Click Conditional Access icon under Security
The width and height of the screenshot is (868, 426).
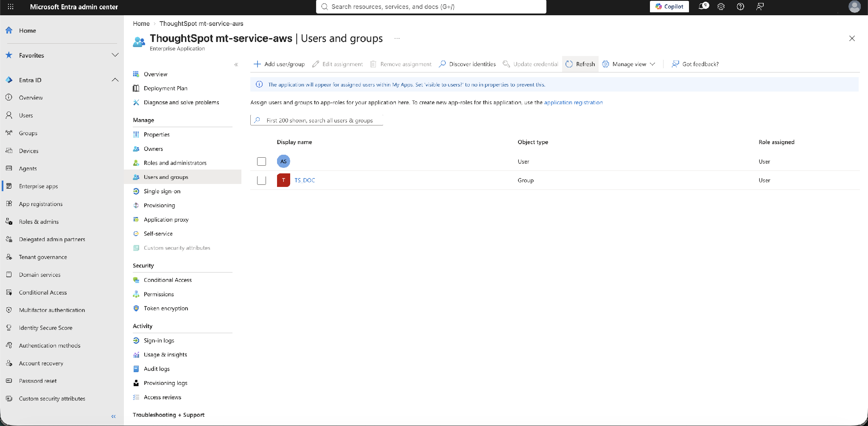tap(136, 280)
